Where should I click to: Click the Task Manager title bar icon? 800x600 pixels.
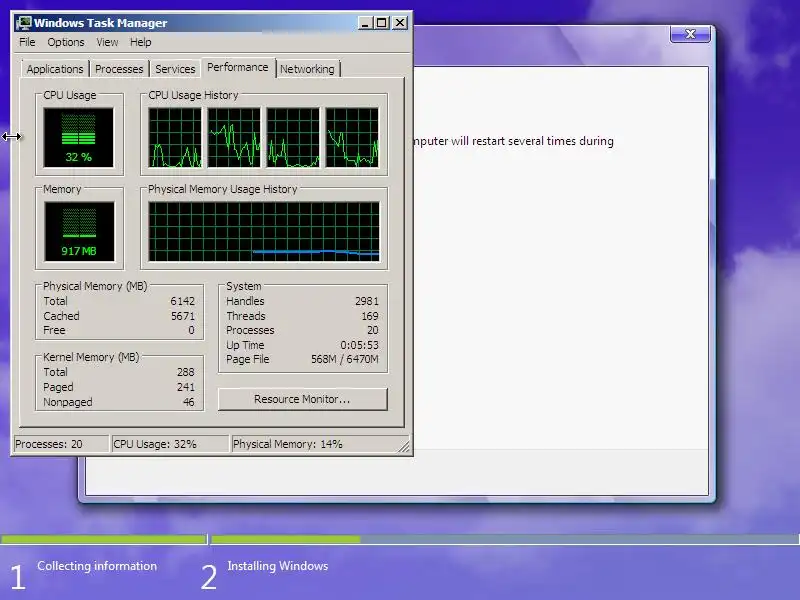coord(23,23)
